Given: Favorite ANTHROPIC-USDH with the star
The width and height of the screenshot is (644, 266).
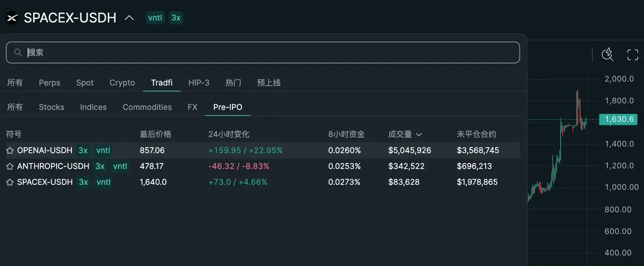Looking at the screenshot, I should 10,166.
